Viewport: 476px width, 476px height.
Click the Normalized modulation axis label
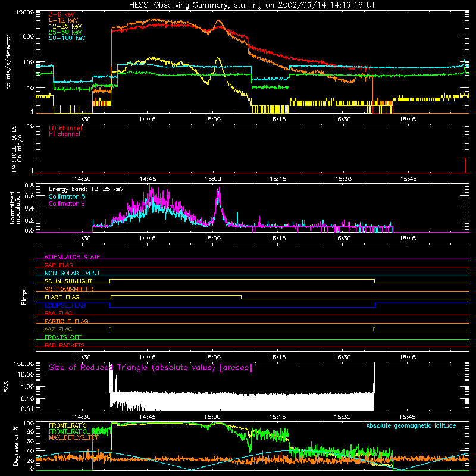(15, 208)
